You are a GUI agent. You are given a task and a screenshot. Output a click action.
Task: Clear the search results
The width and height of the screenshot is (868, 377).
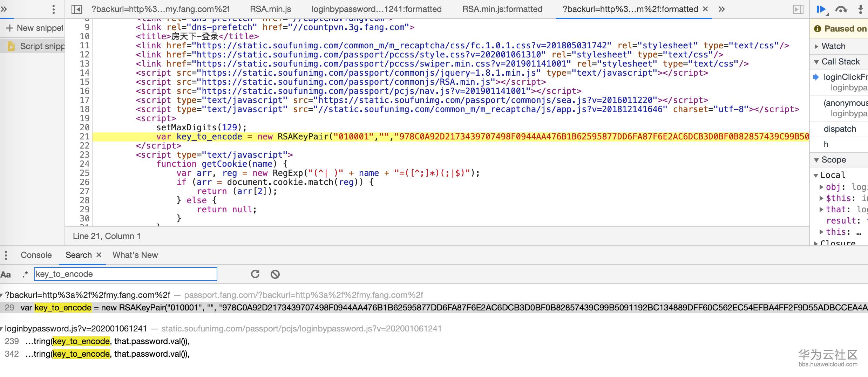(275, 274)
